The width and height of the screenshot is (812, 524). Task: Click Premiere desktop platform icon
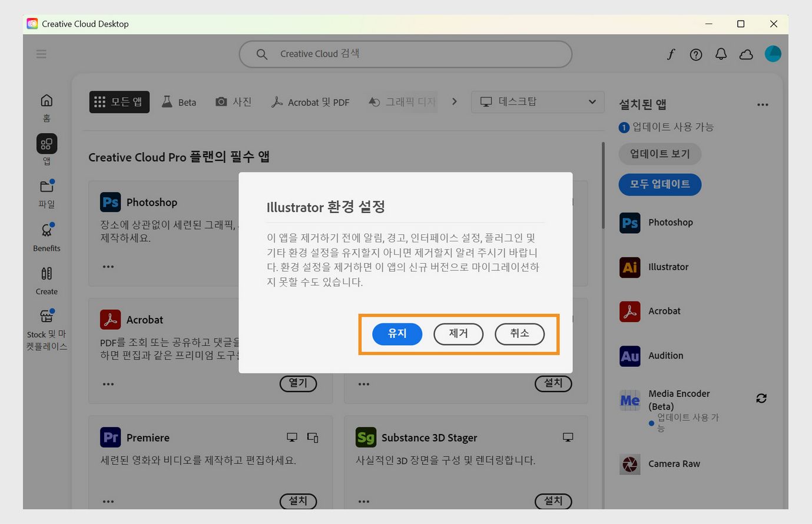[292, 437]
